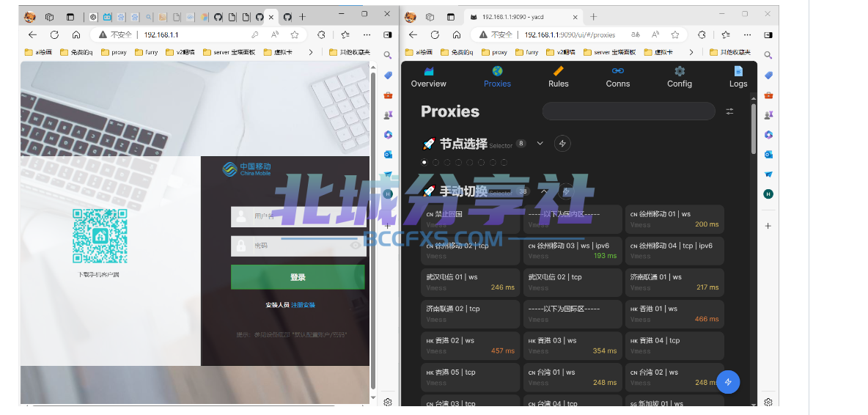Click translate icon in right address bar
Screen dimensions: 868x415
(636, 35)
